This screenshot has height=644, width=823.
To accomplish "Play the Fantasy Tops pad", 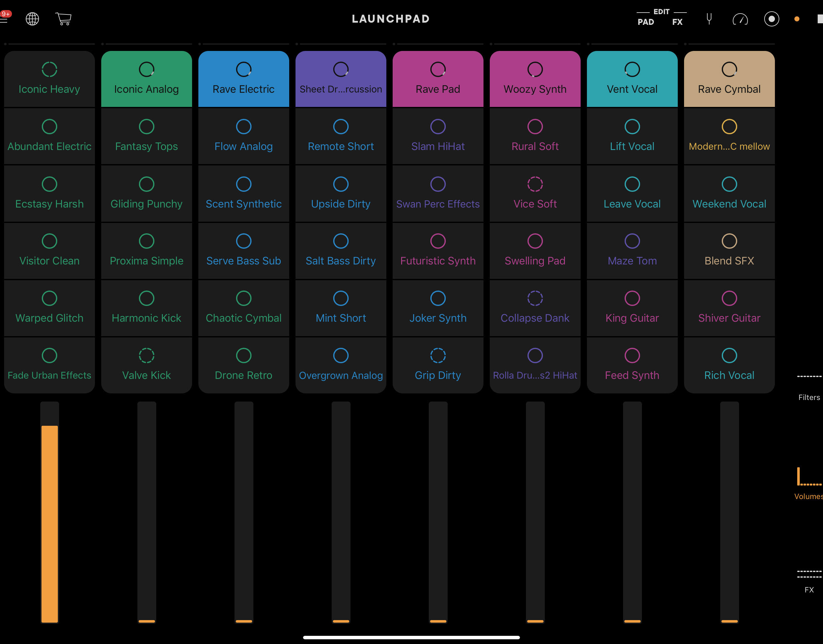I will click(x=146, y=136).
